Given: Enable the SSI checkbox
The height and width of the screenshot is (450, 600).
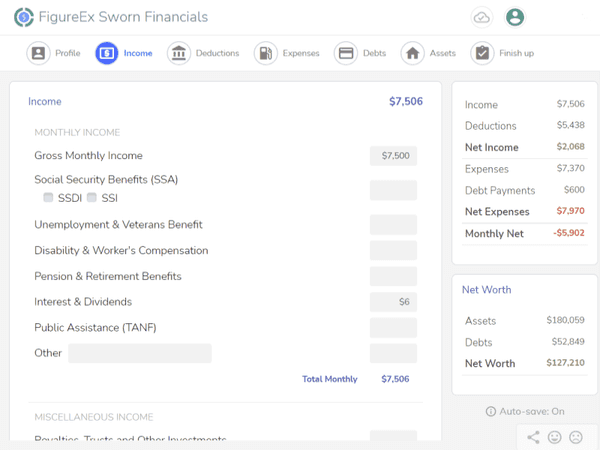Looking at the screenshot, I should (x=92, y=198).
